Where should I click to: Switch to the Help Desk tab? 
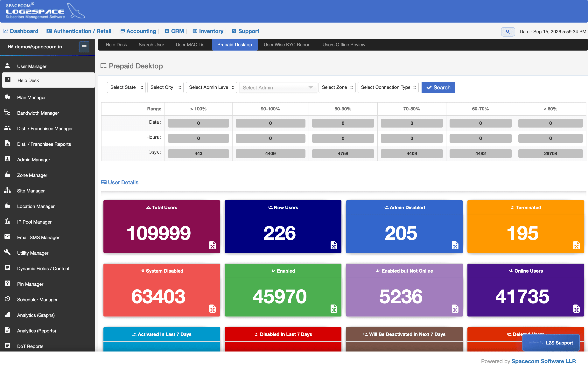click(x=116, y=45)
